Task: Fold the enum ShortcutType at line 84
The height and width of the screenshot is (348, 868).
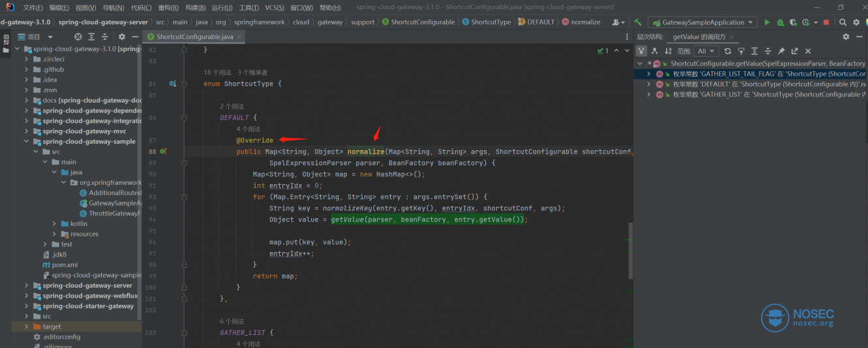Action: (x=185, y=84)
